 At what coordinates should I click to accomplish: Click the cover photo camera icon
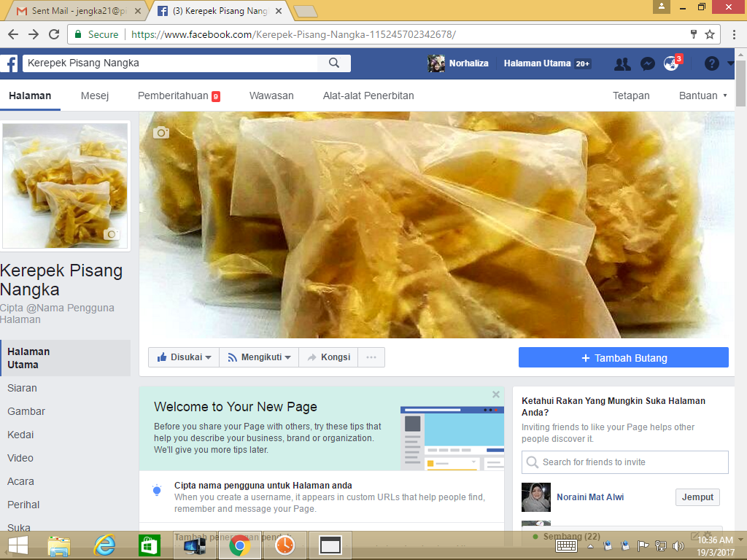click(x=161, y=132)
